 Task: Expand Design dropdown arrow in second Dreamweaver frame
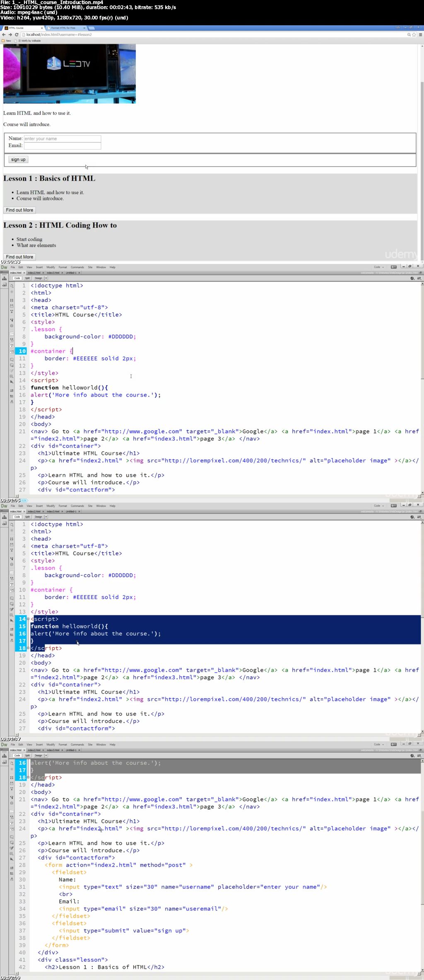click(x=46, y=517)
